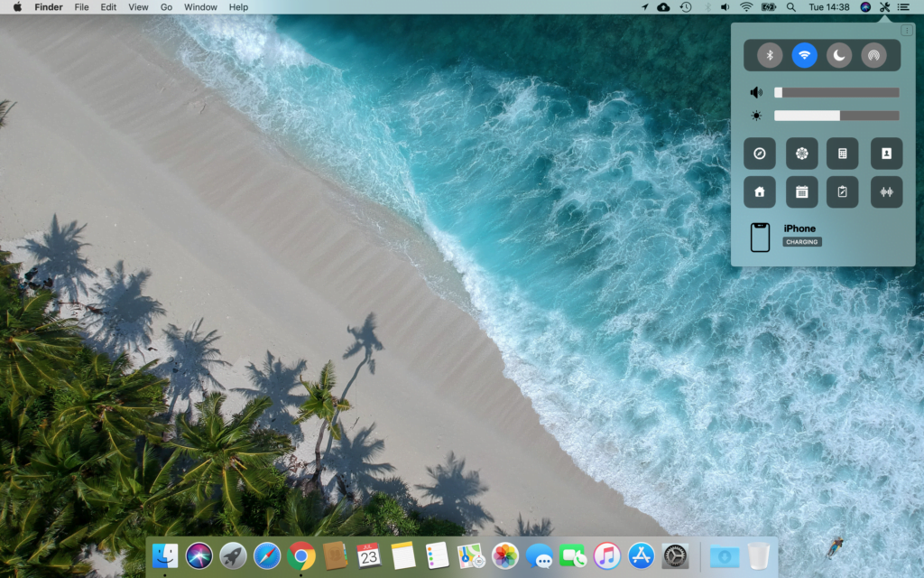Open the flower-shaped shortcut in control panel

pos(801,154)
